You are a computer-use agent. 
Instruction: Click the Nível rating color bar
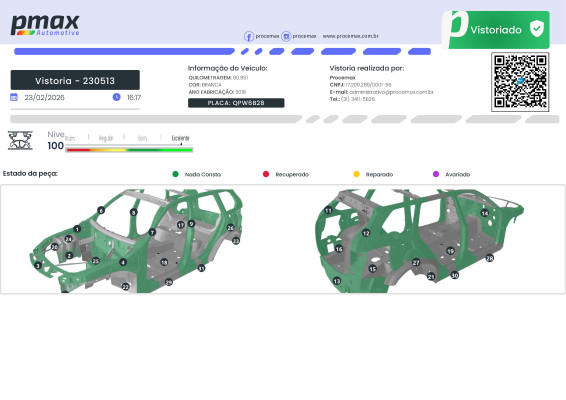[x=129, y=149]
